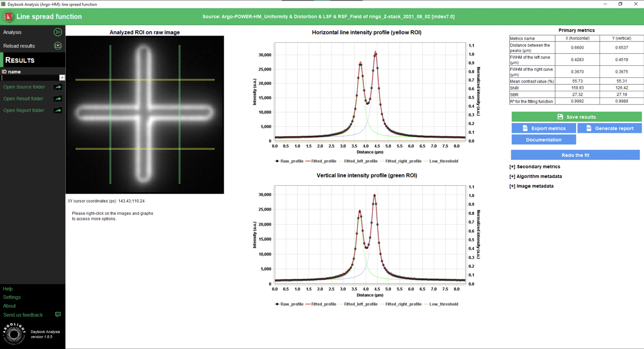The width and height of the screenshot is (644, 349).
Task: Open the Settings menu item
Action: (x=12, y=297)
